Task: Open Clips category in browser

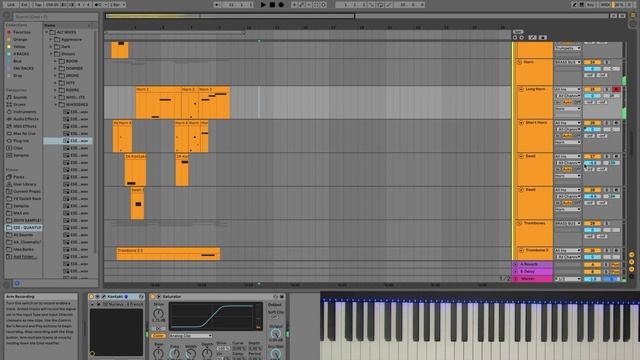Action: click(x=18, y=148)
